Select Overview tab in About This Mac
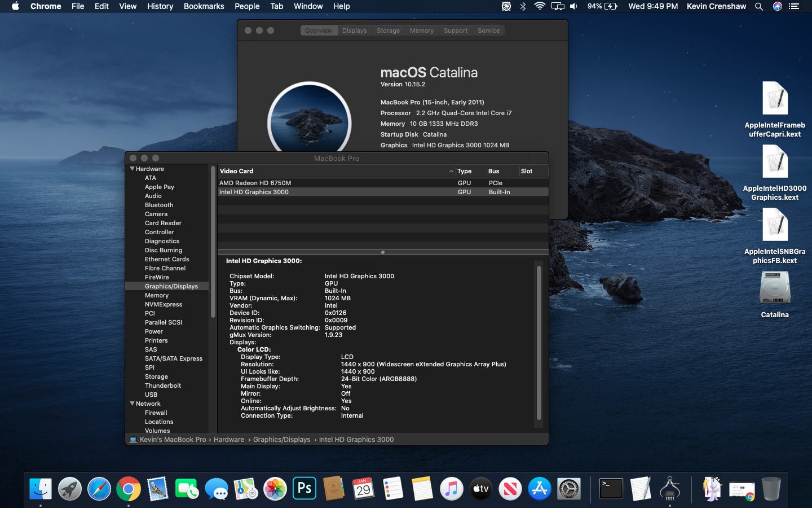Image resolution: width=812 pixels, height=508 pixels. tap(319, 30)
